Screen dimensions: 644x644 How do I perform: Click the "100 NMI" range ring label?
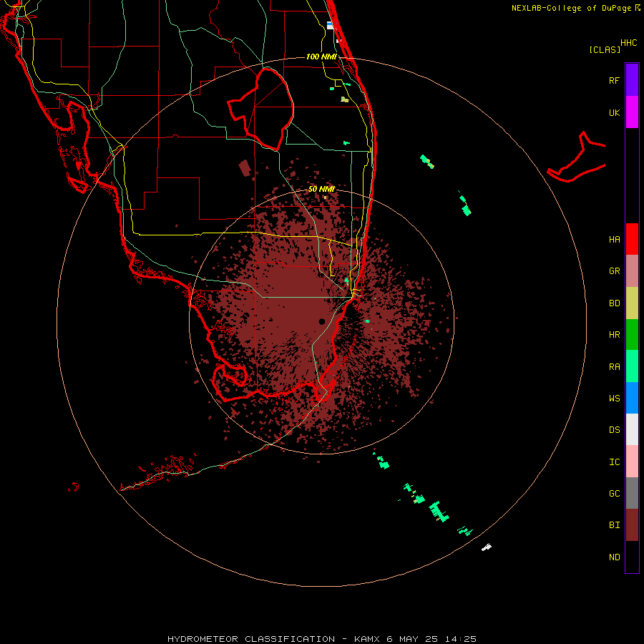pos(321,57)
